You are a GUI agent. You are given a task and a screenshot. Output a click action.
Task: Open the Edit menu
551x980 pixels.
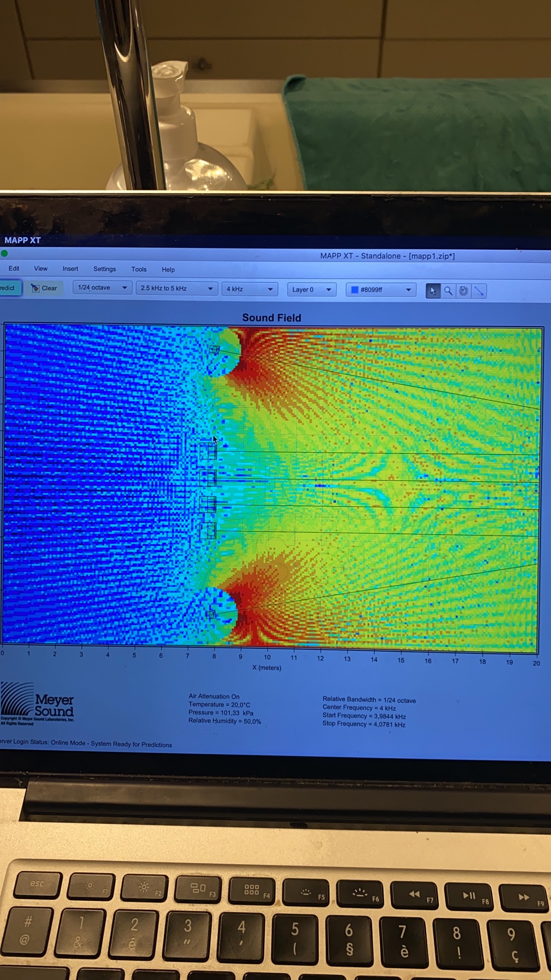pos(14,268)
